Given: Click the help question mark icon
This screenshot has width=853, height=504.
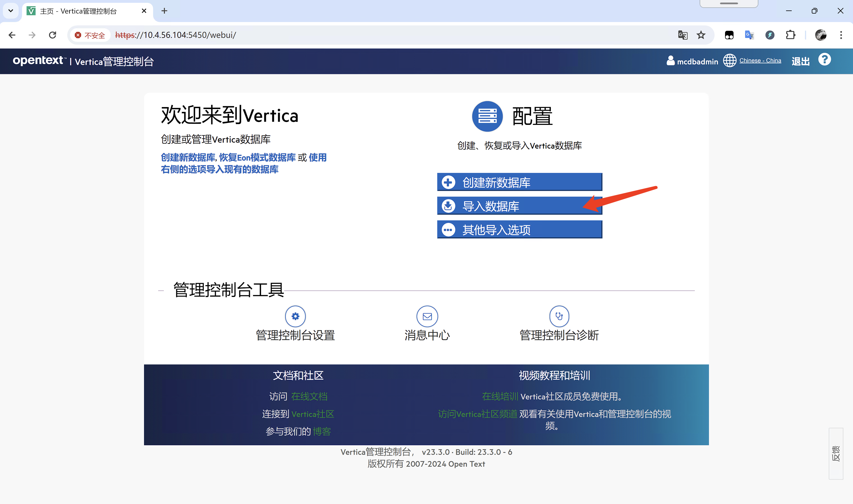Looking at the screenshot, I should pos(824,60).
